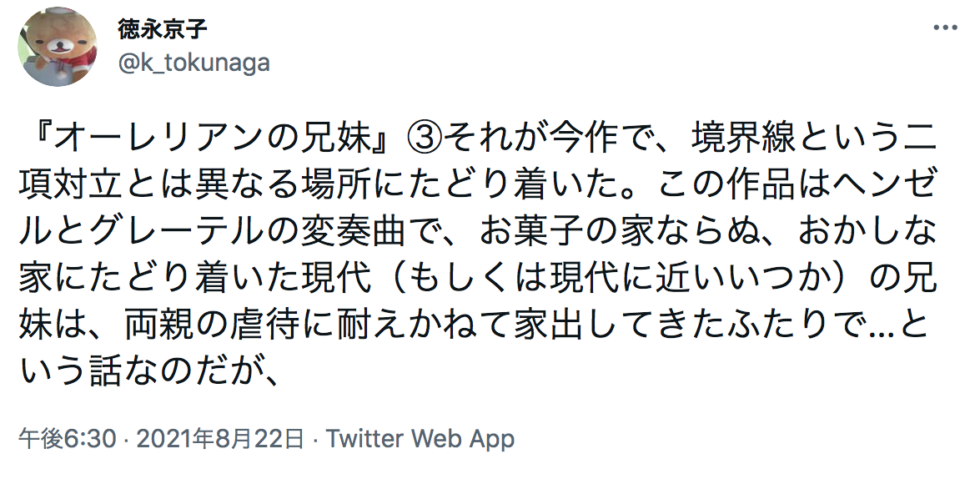The height and width of the screenshot is (479, 980).
Task: Open the 2021年8月22日 date link
Action: tap(219, 438)
